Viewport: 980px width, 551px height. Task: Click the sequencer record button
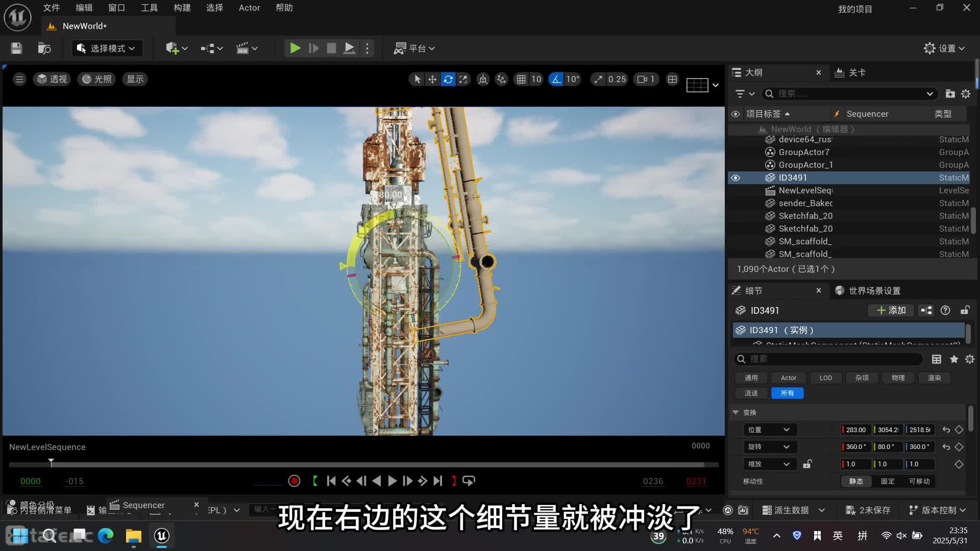tap(294, 481)
